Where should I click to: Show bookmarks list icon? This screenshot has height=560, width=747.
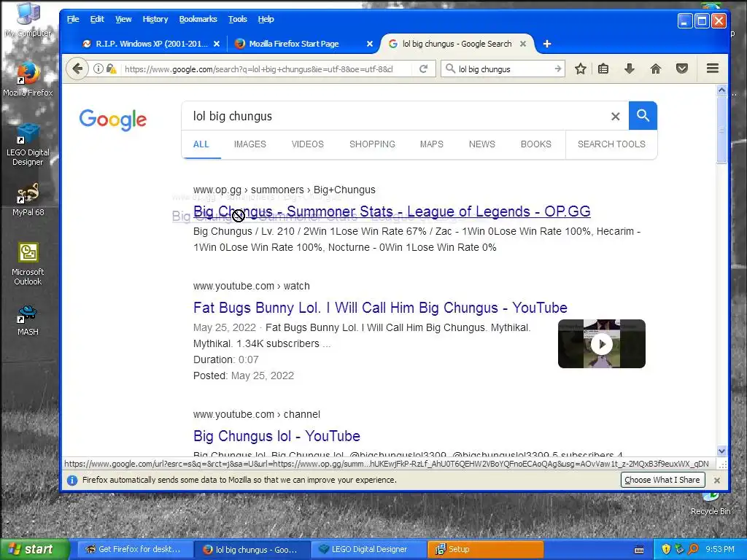click(603, 69)
